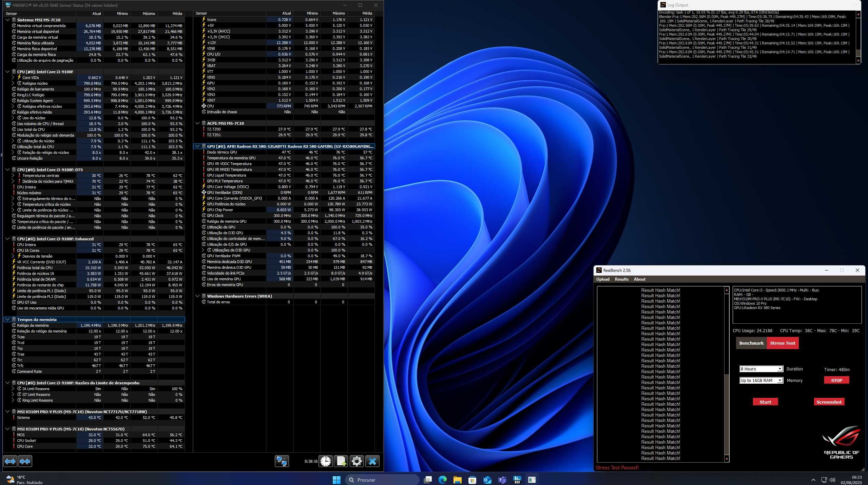This screenshot has width=868, height=485.
Task: Open the Up to 16GB RAM dropdown
Action: [761, 381]
